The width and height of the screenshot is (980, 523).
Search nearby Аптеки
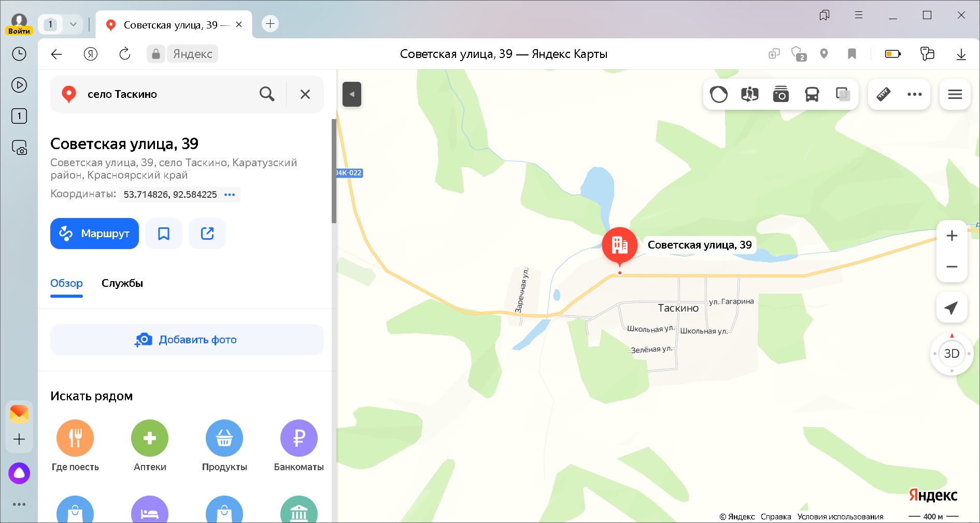(x=150, y=446)
